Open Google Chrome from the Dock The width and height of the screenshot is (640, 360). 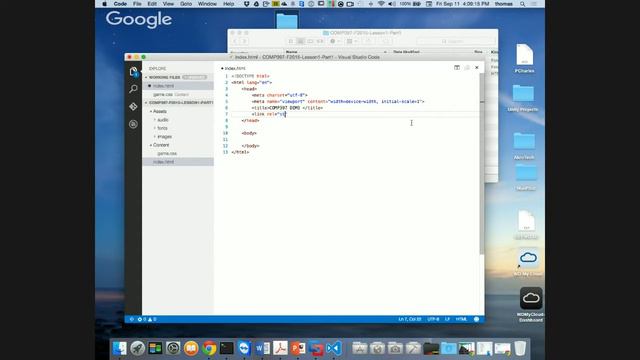pos(209,348)
